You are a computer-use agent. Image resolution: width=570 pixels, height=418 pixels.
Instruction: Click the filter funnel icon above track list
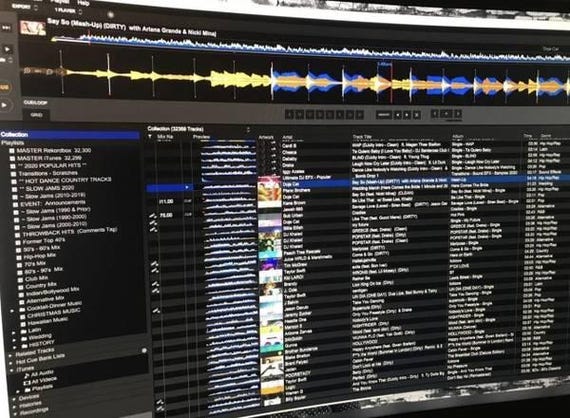(150, 137)
